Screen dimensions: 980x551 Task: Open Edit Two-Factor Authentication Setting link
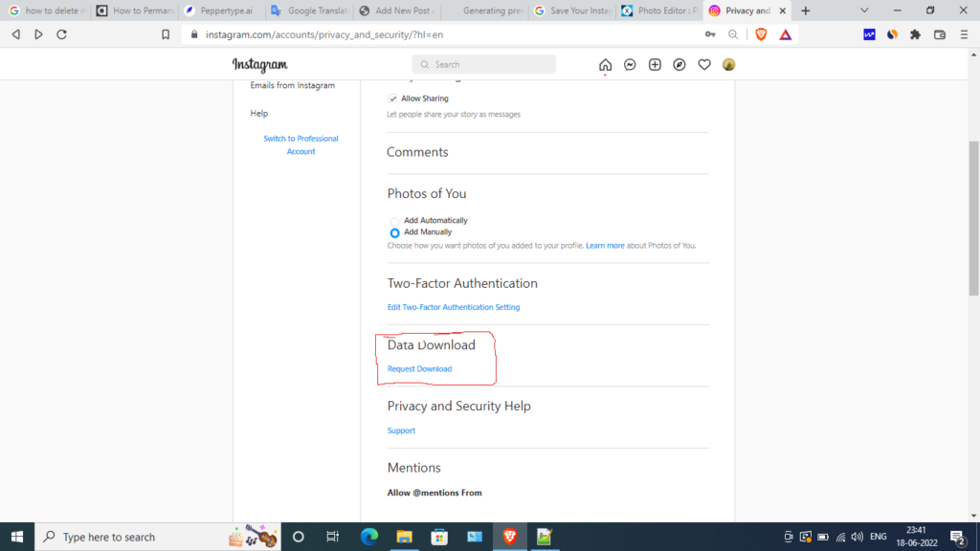pos(453,307)
